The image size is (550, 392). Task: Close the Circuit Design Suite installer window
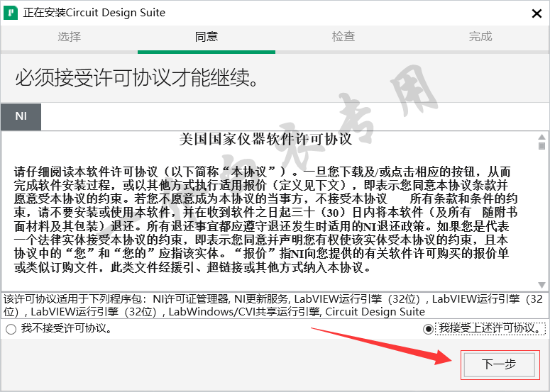537,13
